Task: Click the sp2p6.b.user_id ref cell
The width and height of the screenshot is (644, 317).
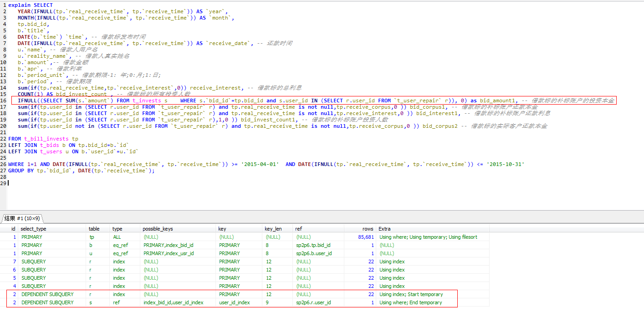Action: 314,253
